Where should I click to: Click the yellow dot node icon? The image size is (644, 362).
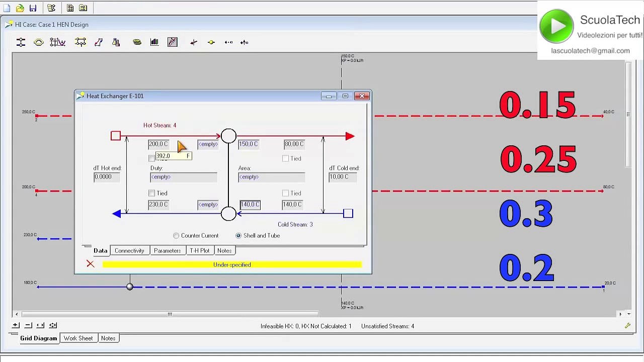211,42
